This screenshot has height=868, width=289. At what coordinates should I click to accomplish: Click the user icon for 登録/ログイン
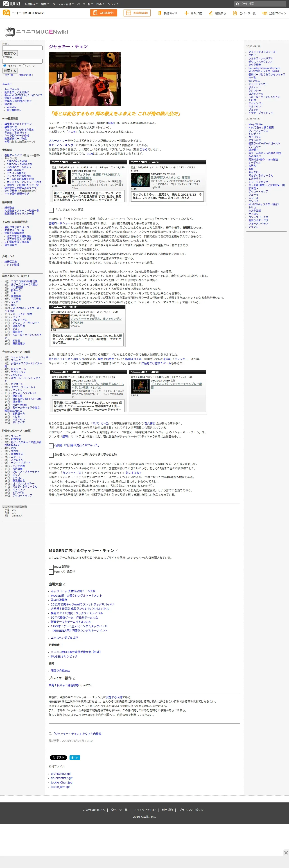click(264, 13)
